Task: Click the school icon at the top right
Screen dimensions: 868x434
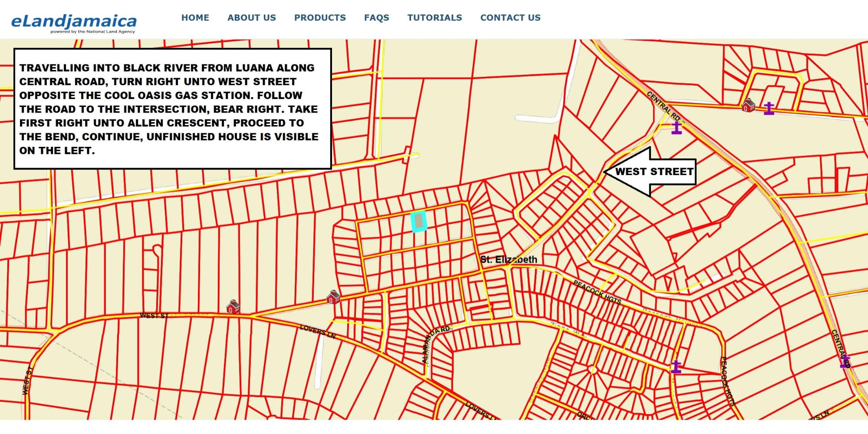Action: click(x=748, y=105)
